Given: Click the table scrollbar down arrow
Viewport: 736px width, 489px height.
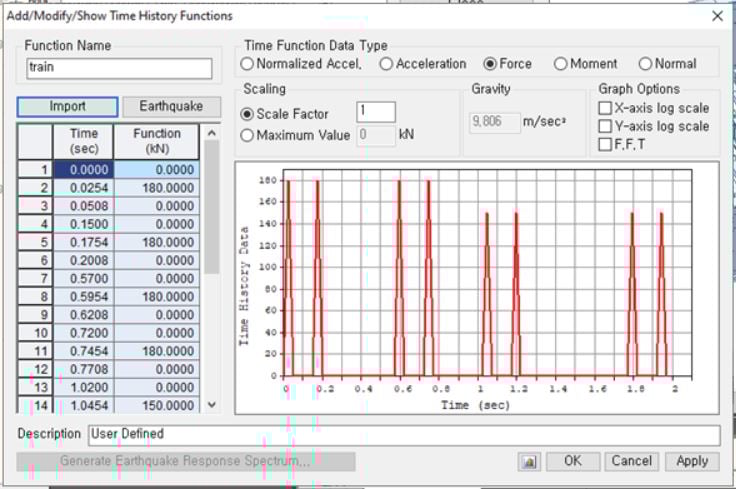Looking at the screenshot, I should tap(212, 405).
